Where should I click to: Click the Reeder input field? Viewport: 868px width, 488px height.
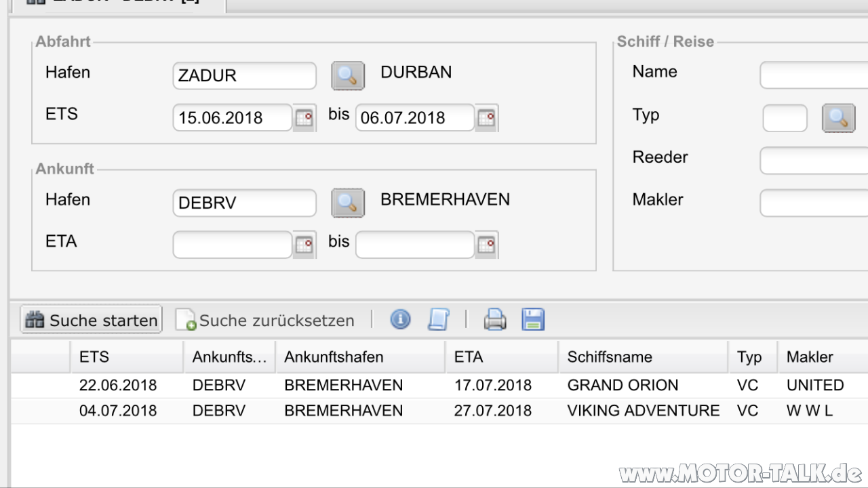814,161
